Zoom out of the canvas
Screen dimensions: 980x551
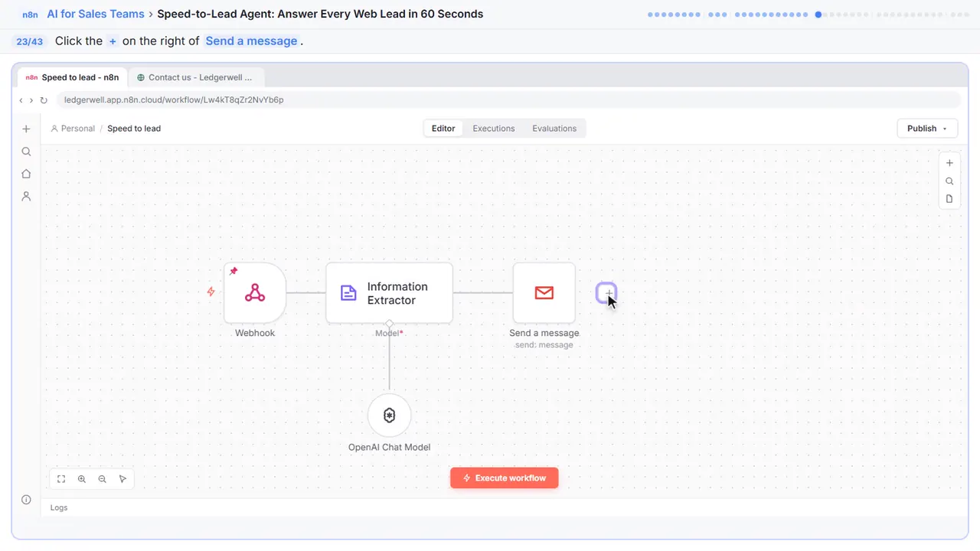pyautogui.click(x=102, y=479)
